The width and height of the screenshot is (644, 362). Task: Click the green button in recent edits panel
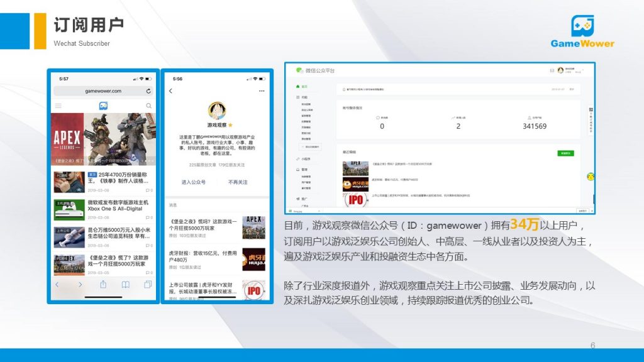click(565, 153)
